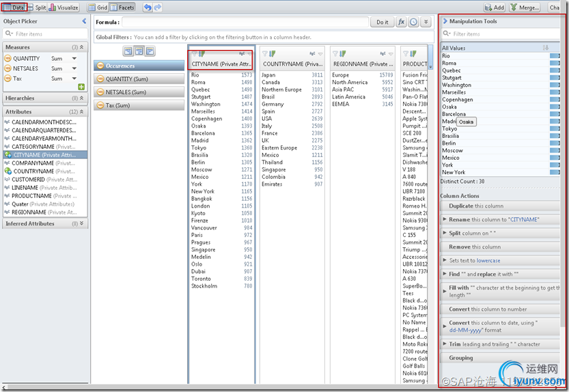569x392 pixels.
Task: Toggle the Grid view mode
Action: [x=98, y=8]
